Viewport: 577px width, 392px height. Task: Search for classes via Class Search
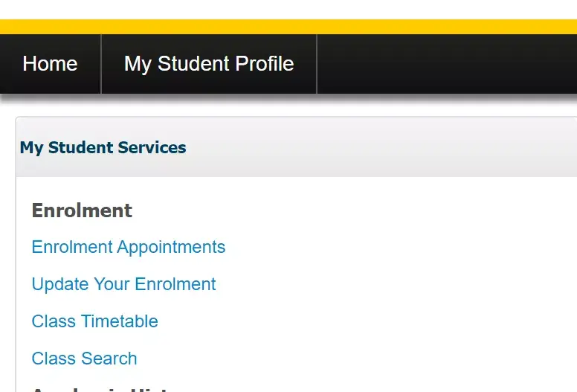(84, 359)
